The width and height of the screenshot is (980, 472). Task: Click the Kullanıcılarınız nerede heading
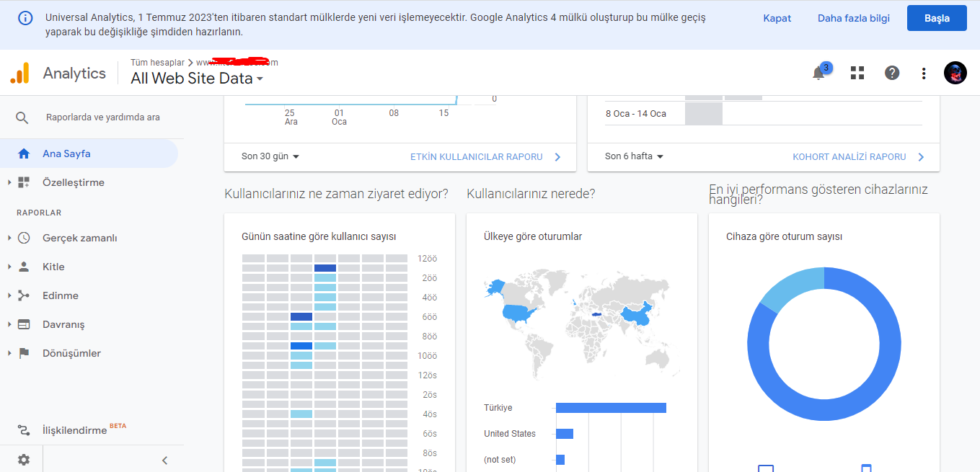(x=531, y=194)
